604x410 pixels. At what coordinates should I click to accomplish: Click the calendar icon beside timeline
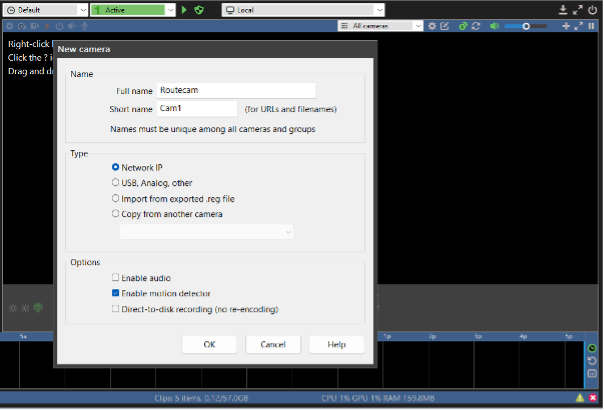tap(592, 373)
